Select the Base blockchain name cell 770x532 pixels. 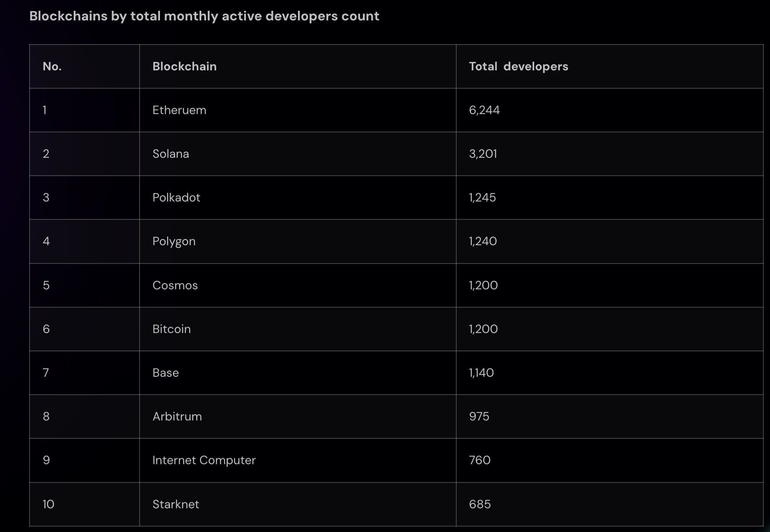point(165,373)
